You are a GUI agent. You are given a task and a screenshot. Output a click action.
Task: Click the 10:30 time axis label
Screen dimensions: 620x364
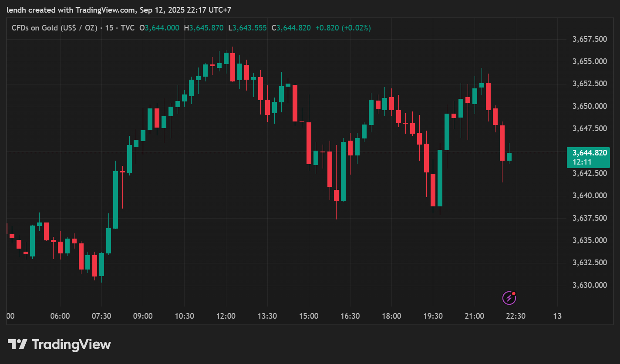[x=184, y=316]
